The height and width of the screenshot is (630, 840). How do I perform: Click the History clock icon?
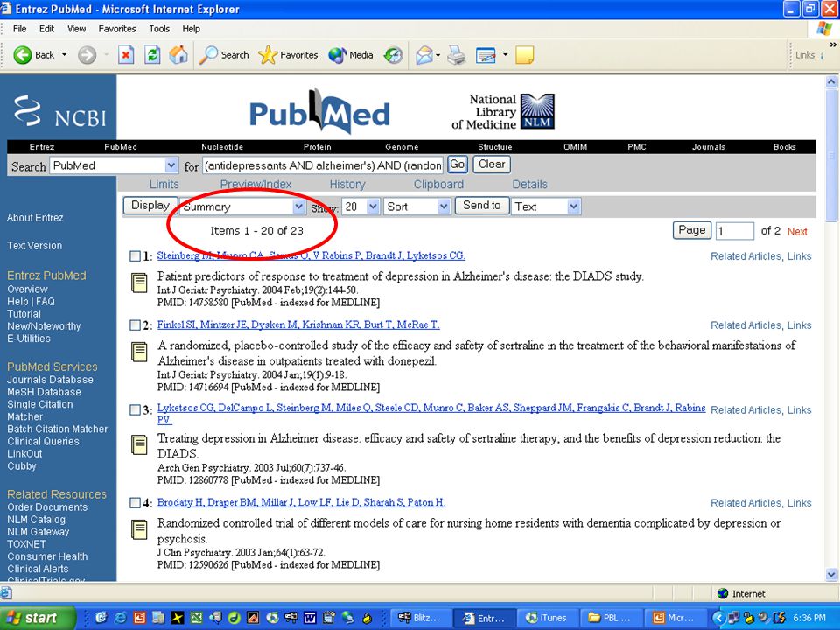point(393,54)
